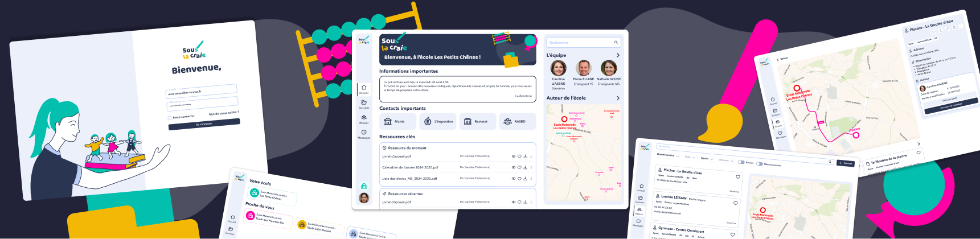Open Pierre ELIANE's profile photo
This screenshot has height=239, width=980.
583,68
